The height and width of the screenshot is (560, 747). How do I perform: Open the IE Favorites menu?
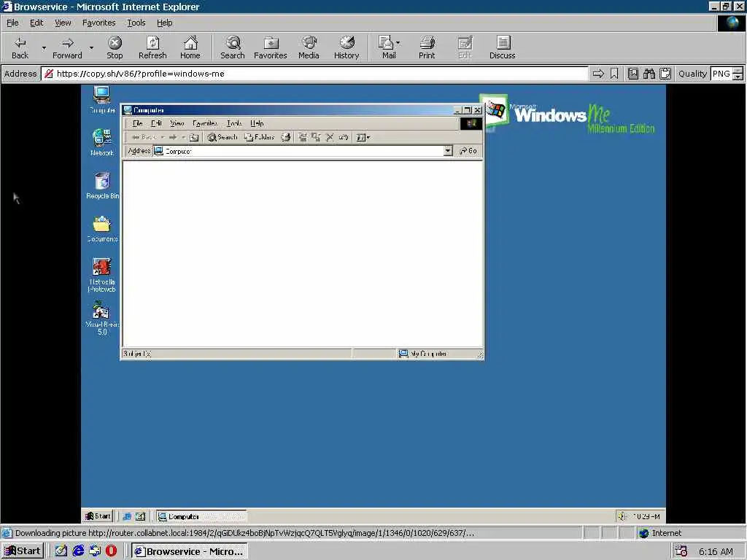point(98,23)
